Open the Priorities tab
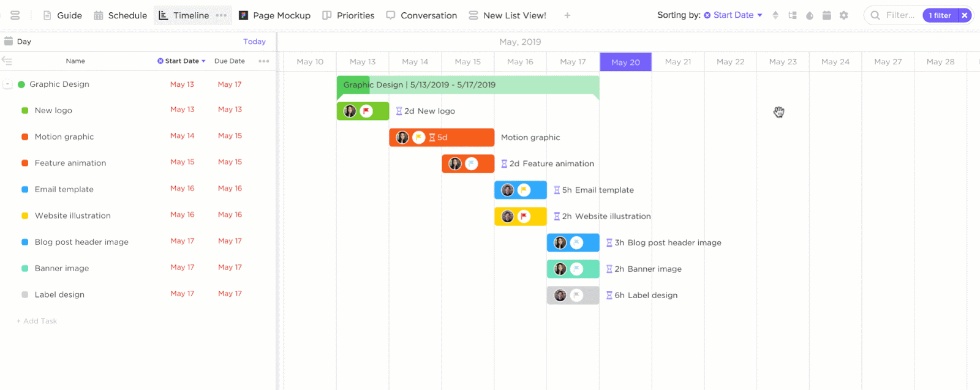 tap(349, 15)
